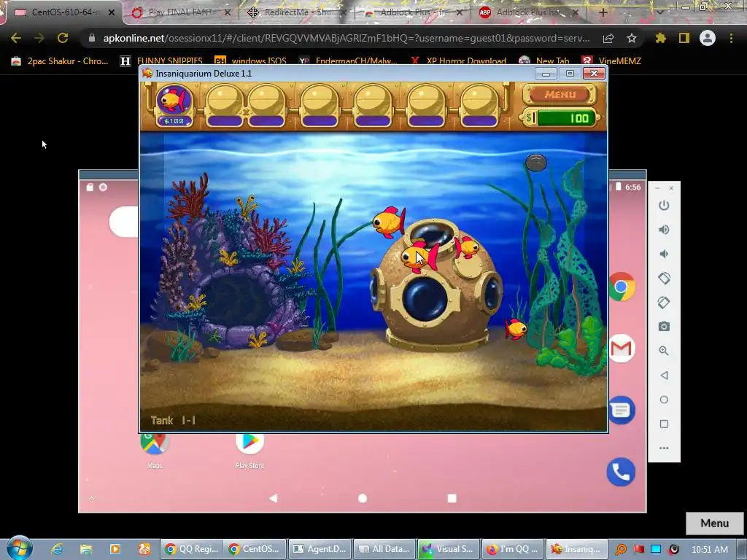Go back in Chrome
747x560 pixels.
(16, 38)
